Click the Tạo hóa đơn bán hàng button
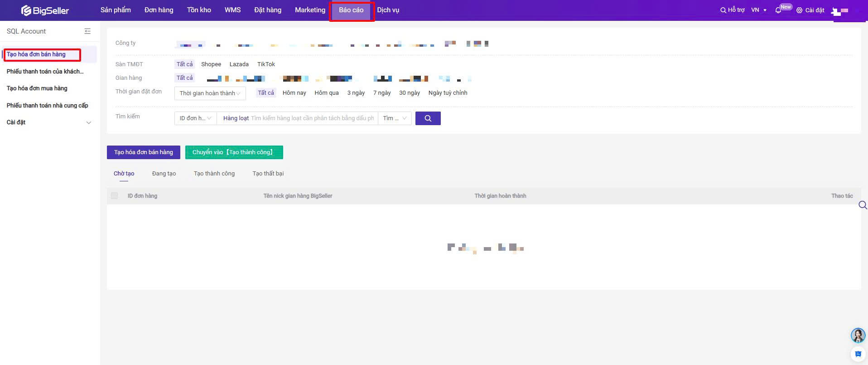The image size is (868, 365). click(143, 152)
